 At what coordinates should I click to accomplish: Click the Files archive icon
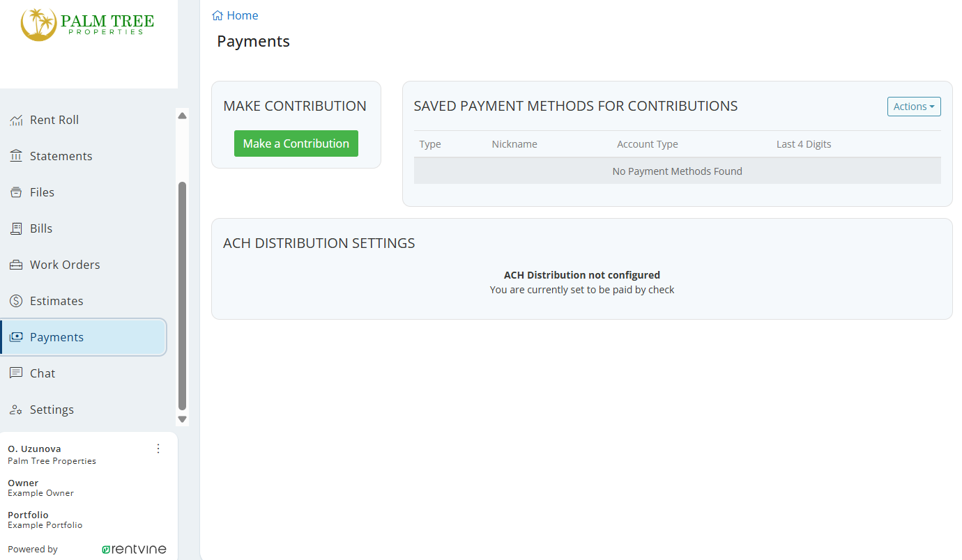16,192
